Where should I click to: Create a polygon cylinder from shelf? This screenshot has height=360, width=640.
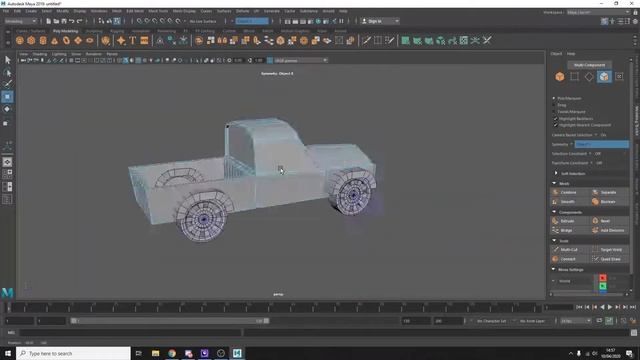(43, 40)
